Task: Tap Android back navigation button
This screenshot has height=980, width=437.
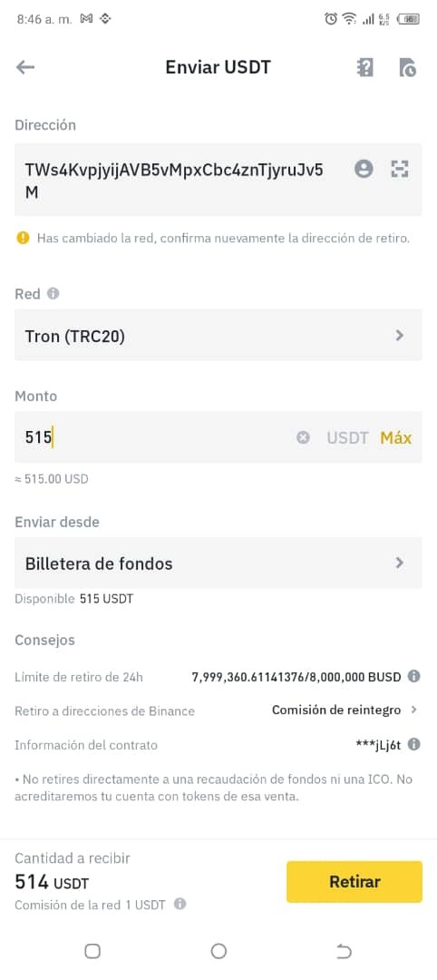Action: pyautogui.click(x=344, y=951)
